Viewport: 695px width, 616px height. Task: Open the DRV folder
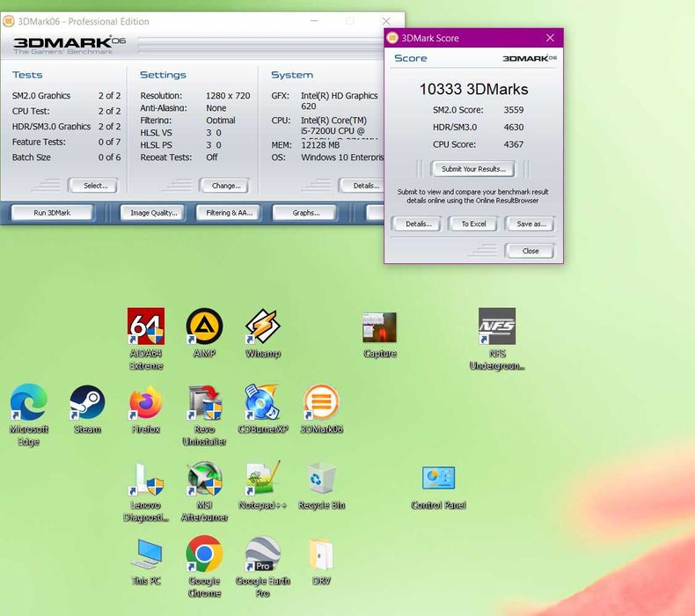pyautogui.click(x=321, y=561)
